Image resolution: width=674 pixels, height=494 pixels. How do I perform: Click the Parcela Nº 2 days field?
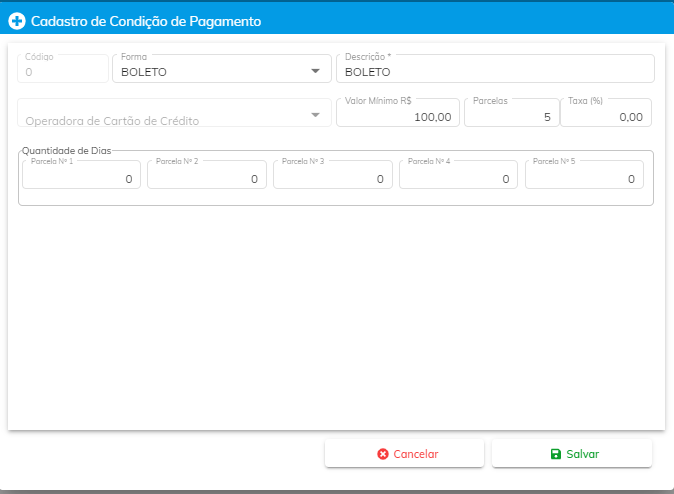tap(207, 175)
